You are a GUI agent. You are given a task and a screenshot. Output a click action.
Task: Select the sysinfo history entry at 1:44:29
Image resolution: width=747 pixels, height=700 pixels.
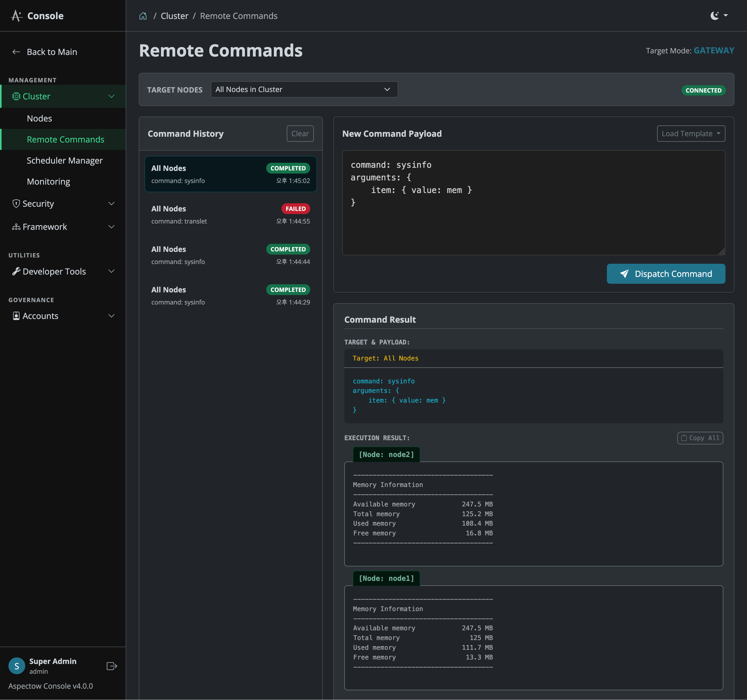click(230, 296)
